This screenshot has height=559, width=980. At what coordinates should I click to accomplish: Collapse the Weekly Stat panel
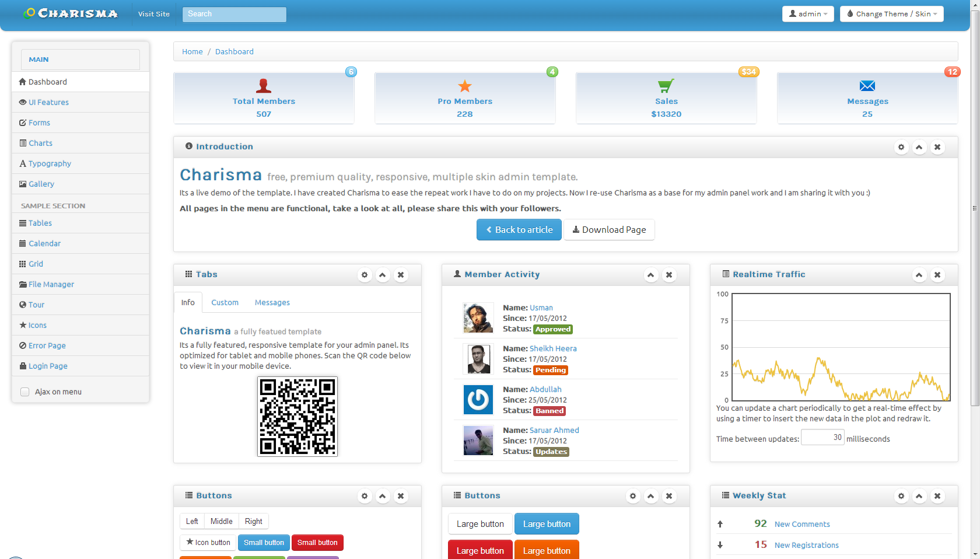click(919, 496)
